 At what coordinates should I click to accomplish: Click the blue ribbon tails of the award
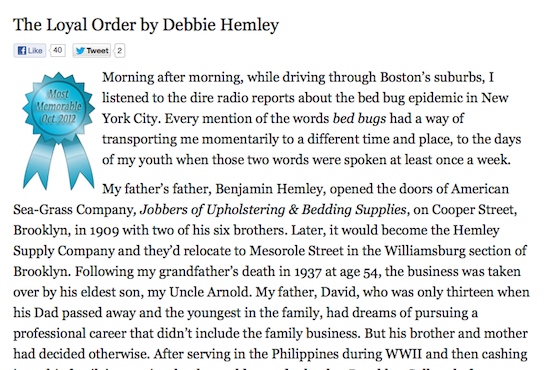pyautogui.click(x=59, y=163)
